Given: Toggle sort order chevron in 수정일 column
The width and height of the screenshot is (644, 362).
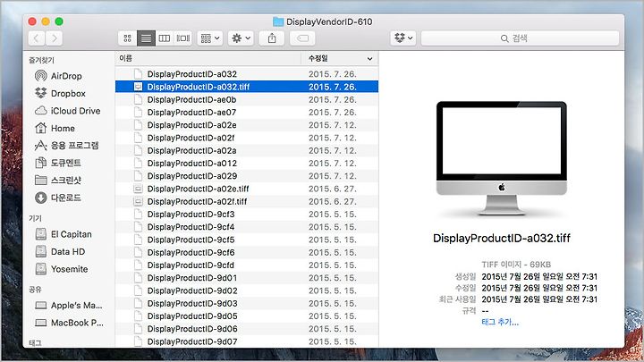Looking at the screenshot, I should coord(369,59).
